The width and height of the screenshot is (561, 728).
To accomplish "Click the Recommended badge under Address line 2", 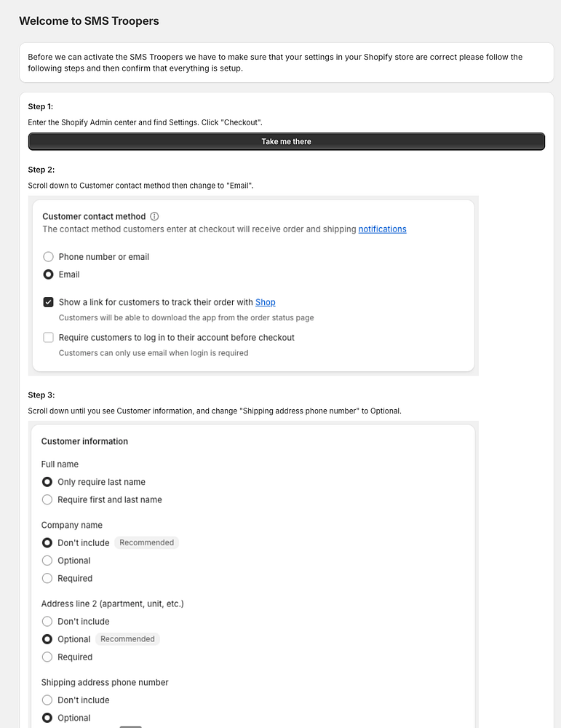I will [127, 639].
